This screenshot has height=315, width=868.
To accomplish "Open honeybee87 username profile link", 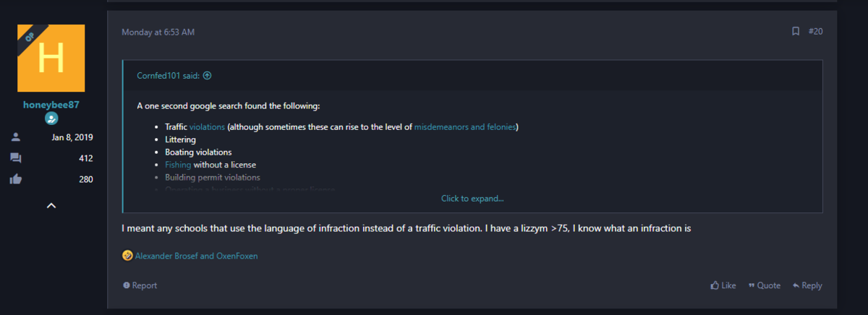I will coord(51,104).
